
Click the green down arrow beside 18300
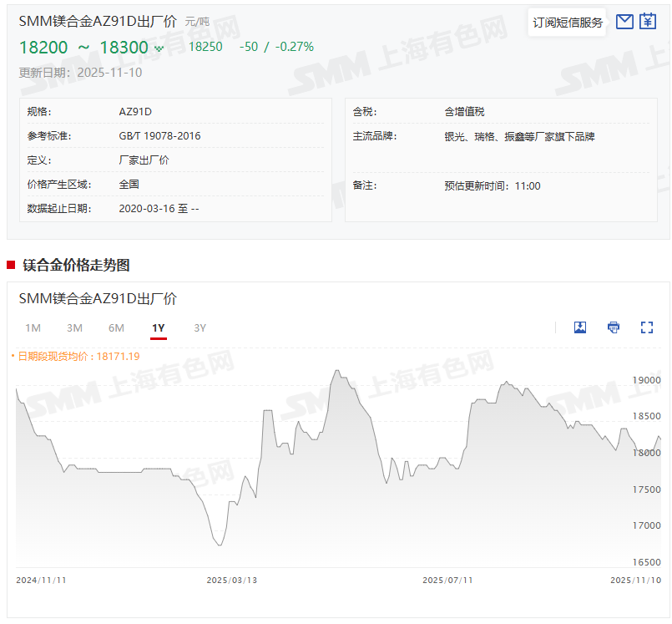pyautogui.click(x=159, y=48)
